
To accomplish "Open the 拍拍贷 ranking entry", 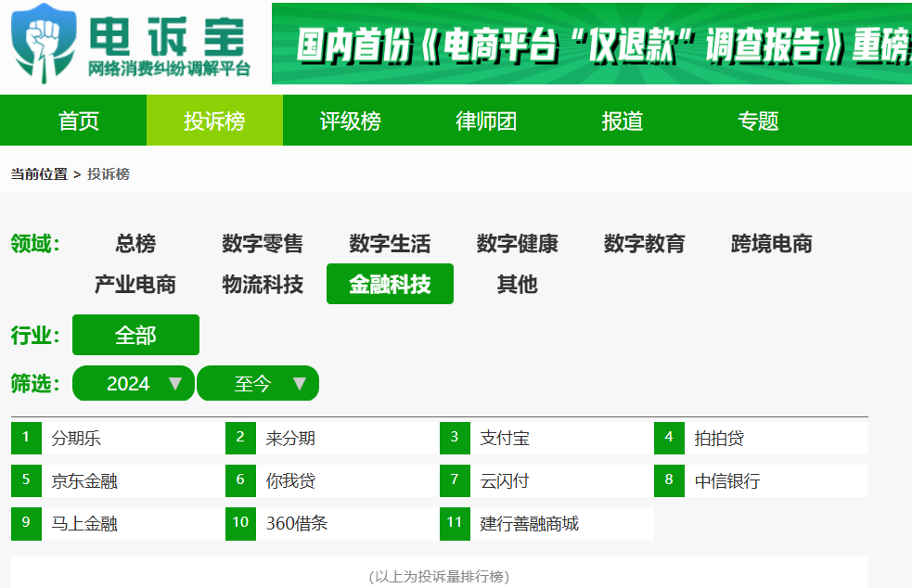I will pos(762,438).
